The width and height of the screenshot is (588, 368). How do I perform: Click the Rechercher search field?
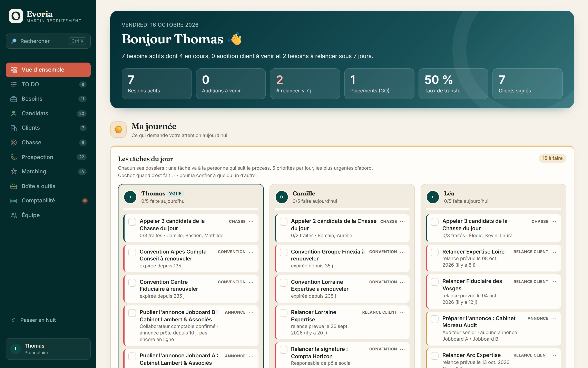point(48,41)
